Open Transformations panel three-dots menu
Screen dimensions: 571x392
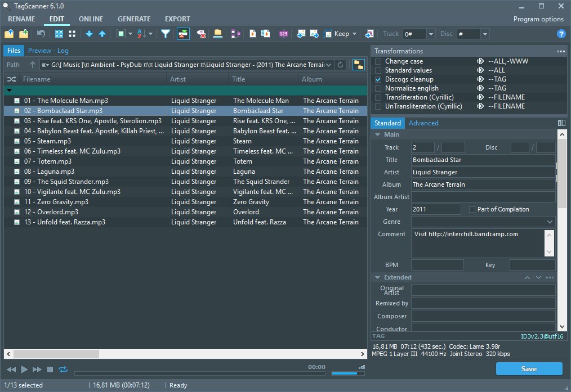coord(561,51)
